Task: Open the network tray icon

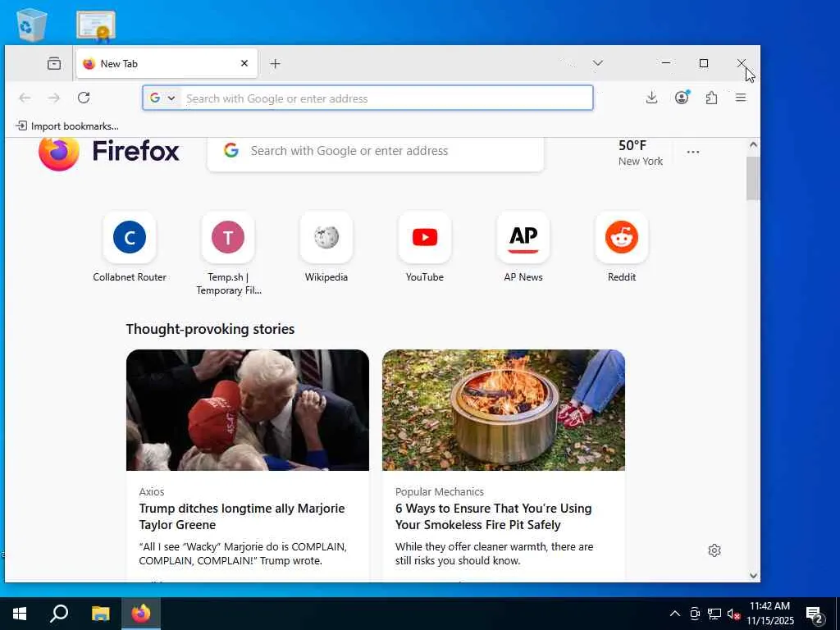Action: (x=714, y=614)
